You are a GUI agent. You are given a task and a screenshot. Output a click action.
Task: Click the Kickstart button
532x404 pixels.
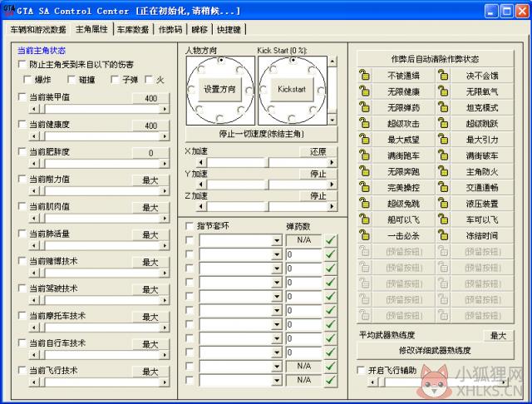pos(292,89)
